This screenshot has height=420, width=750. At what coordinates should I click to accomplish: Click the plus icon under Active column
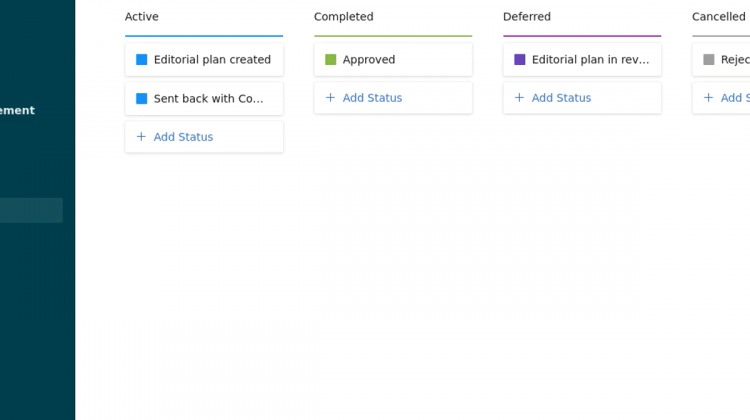(x=141, y=137)
